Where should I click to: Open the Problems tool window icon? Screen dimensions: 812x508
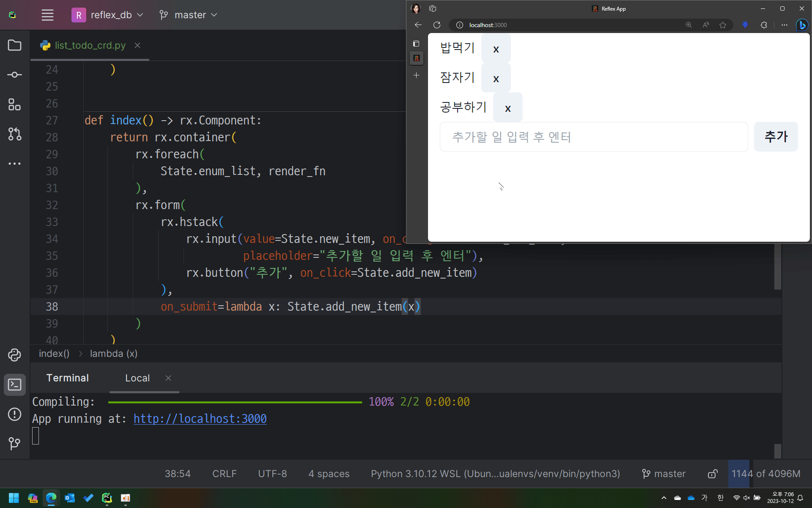coord(14,414)
